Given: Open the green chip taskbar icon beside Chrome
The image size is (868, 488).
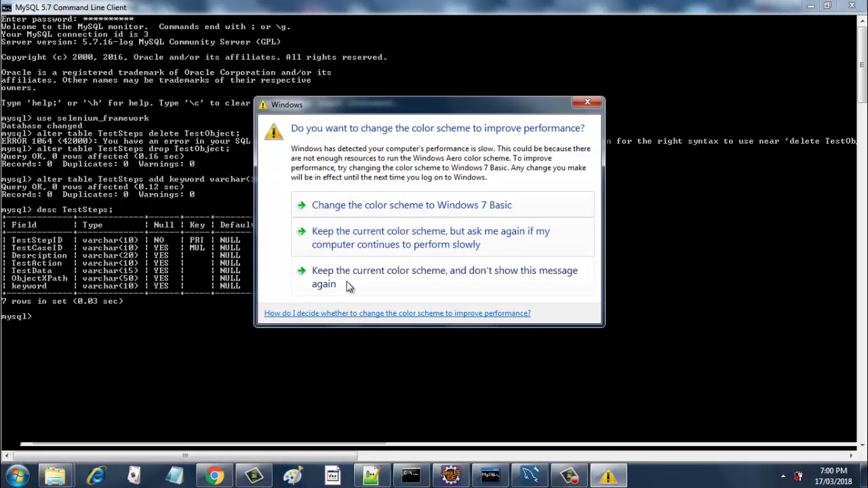Looking at the screenshot, I should click(254, 476).
